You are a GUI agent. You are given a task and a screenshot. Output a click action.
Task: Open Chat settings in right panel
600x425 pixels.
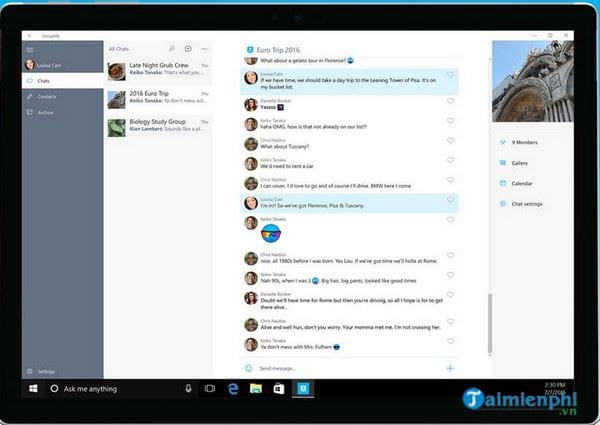point(527,203)
